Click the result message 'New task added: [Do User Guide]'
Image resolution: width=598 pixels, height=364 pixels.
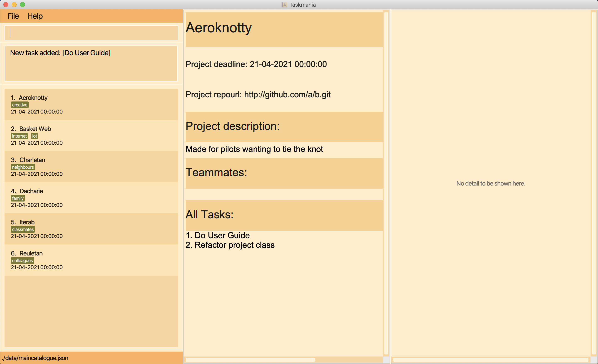[x=60, y=53]
